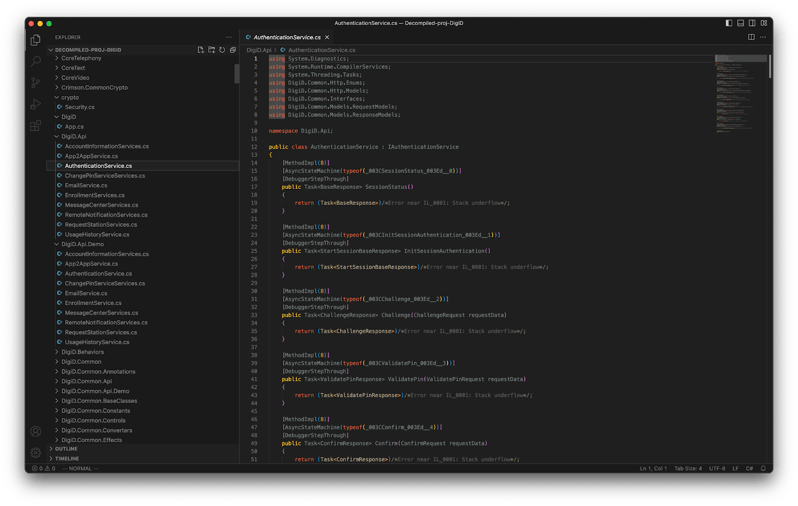Toggle the secondary side bar layout icon
The height and width of the screenshot is (506, 798).
[752, 23]
